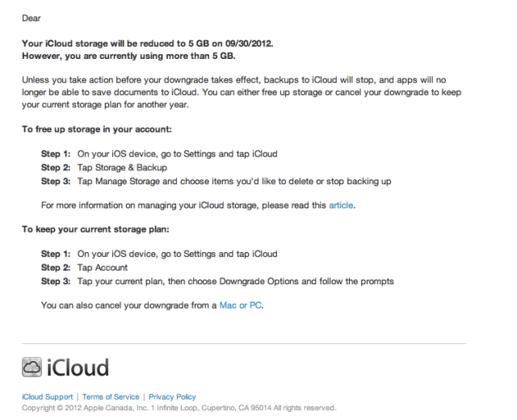Click the Apple Canada copyright line

click(x=174, y=407)
